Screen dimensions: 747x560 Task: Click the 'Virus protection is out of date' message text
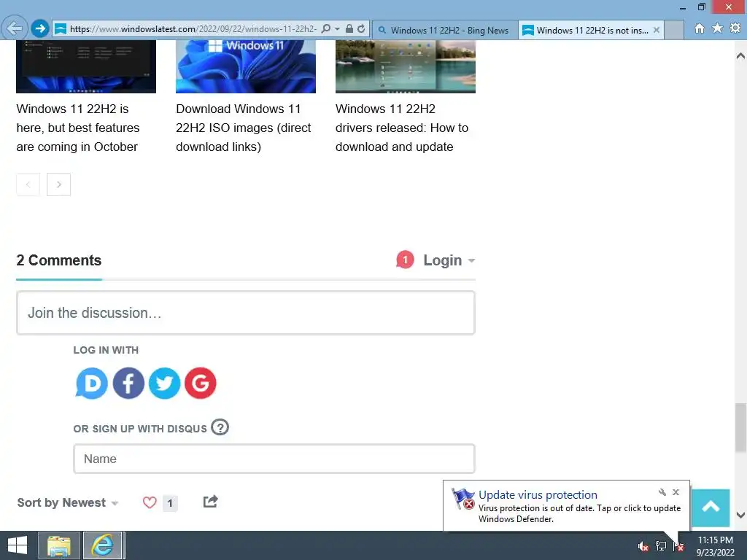579,513
